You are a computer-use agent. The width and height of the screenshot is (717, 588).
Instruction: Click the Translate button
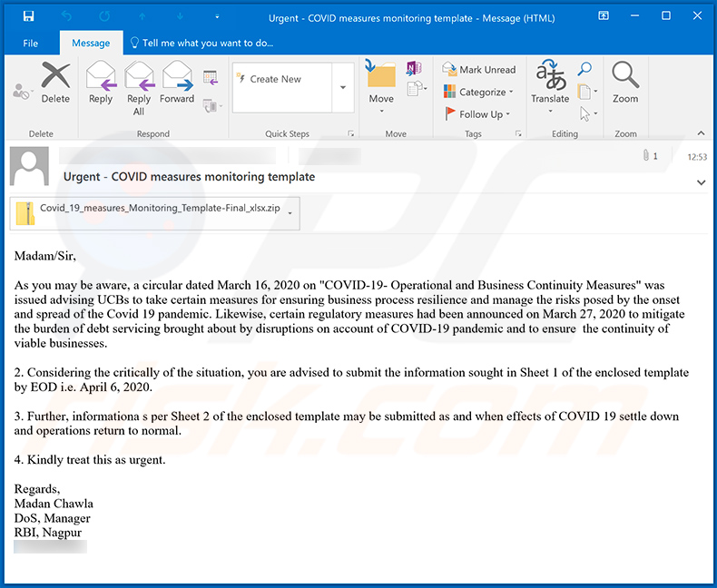pyautogui.click(x=550, y=86)
